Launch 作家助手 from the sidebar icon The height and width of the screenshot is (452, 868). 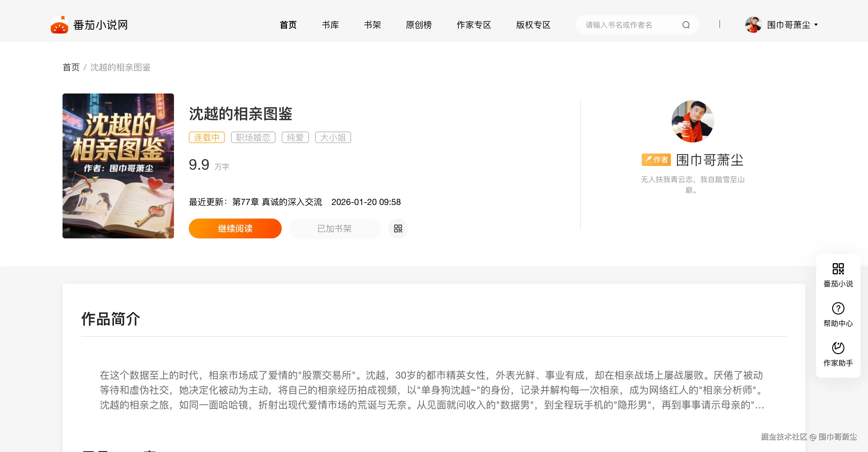pos(838,348)
